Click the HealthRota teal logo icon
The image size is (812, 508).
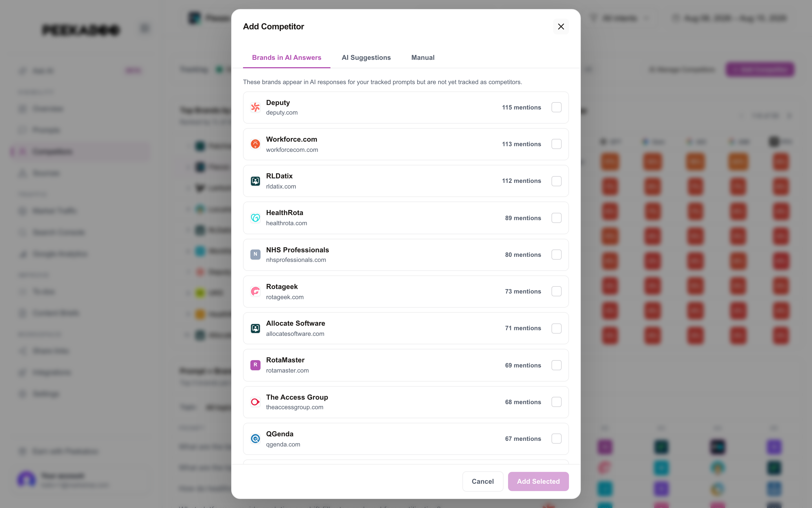255,218
